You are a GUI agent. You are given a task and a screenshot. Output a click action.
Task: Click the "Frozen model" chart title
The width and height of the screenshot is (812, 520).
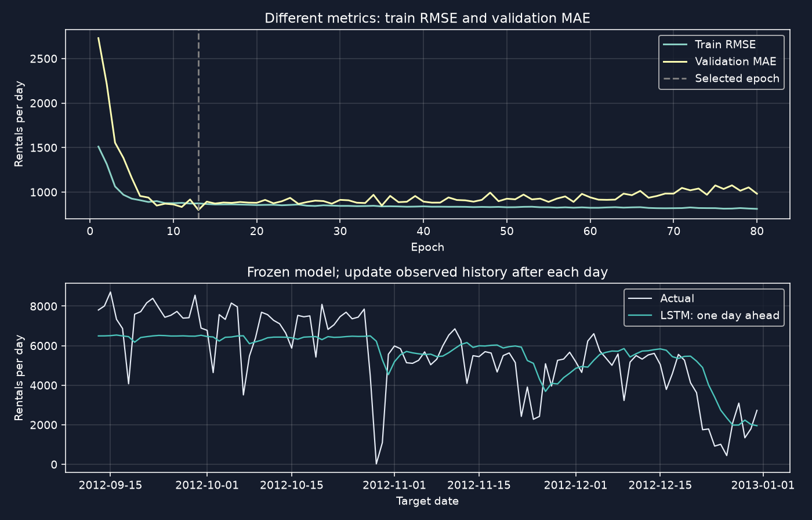[427, 272]
